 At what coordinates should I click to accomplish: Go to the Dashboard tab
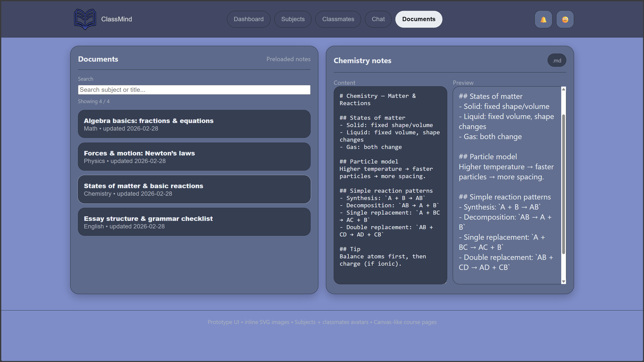point(248,19)
